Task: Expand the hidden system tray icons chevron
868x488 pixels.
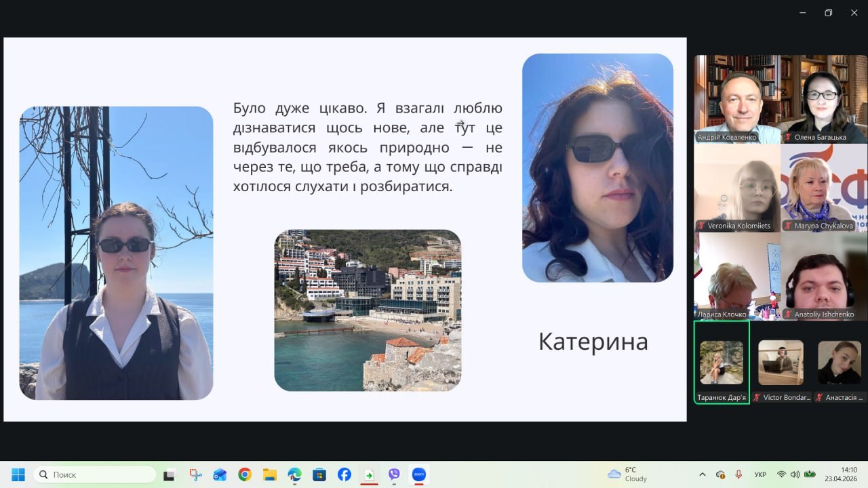Action: [x=702, y=474]
